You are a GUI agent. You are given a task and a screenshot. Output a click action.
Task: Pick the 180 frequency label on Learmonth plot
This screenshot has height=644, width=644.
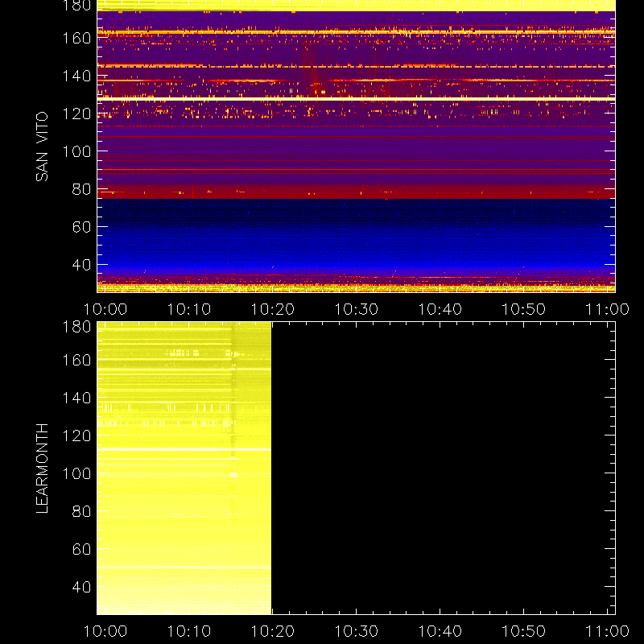(76, 327)
